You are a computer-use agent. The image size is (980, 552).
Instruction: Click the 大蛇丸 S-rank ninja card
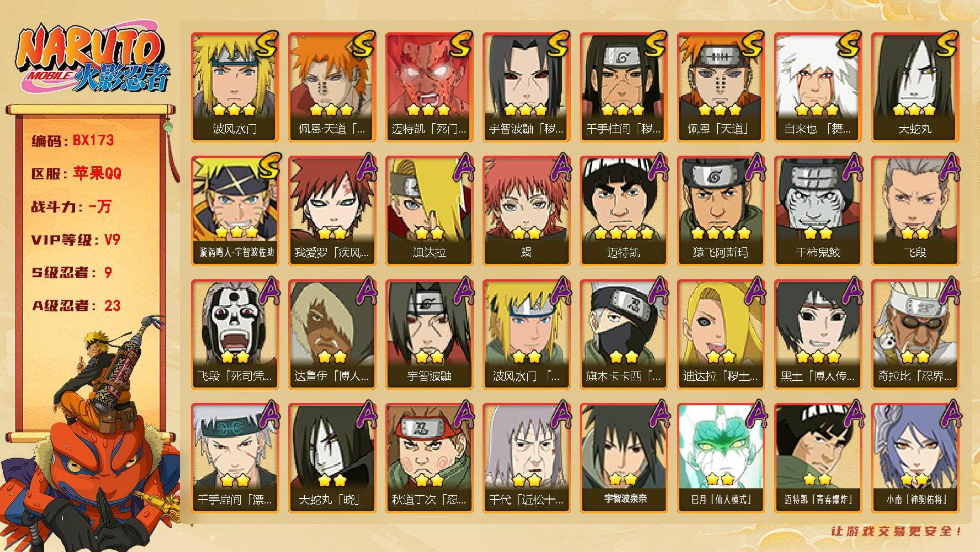pyautogui.click(x=915, y=87)
